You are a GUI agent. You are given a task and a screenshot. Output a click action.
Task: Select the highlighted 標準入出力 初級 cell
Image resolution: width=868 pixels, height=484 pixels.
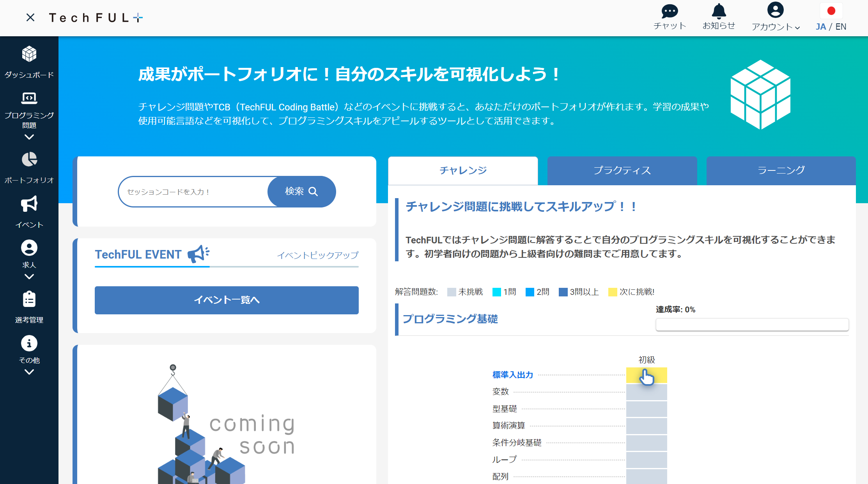point(646,375)
